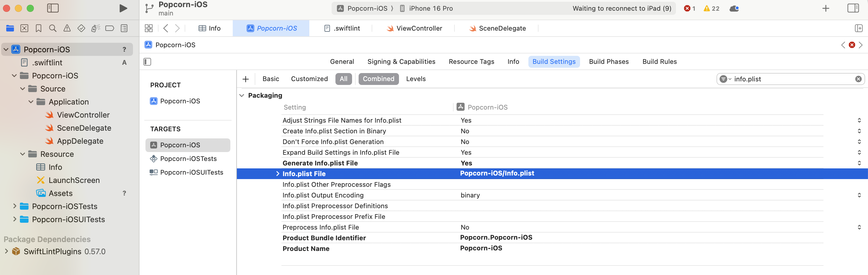
Task: Open the Source Control navigator icon
Action: point(24,28)
